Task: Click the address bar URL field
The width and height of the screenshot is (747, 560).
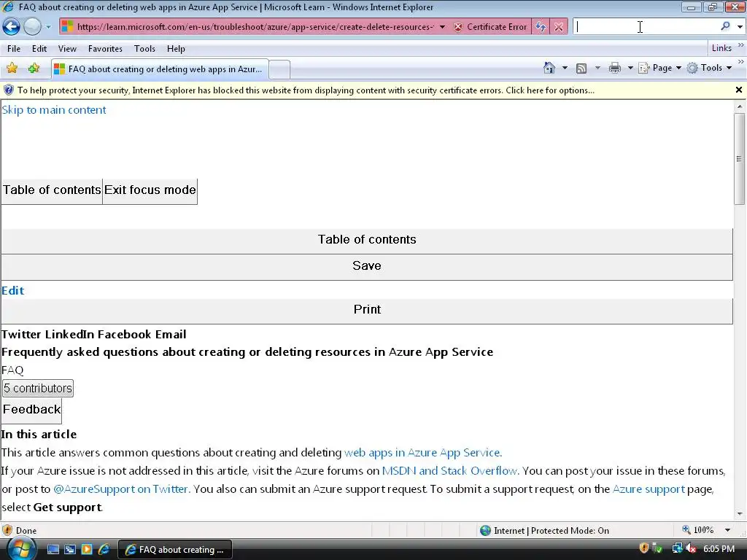Action: point(255,27)
